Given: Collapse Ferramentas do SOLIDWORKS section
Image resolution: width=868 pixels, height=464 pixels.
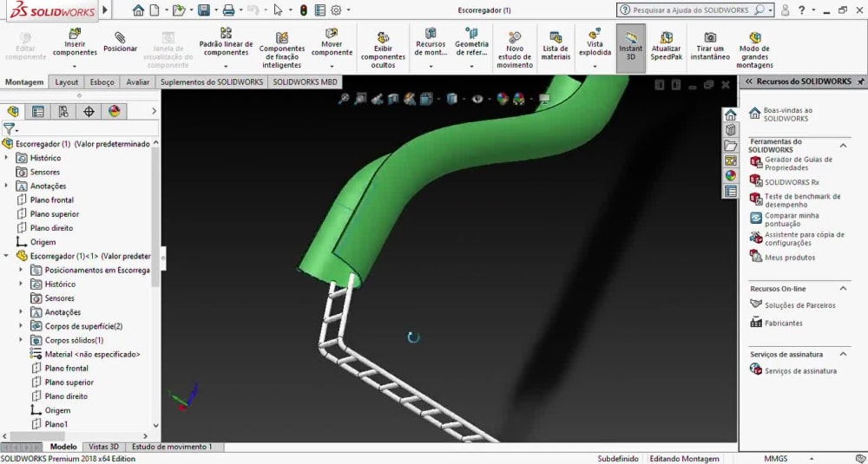Looking at the screenshot, I should 843,146.
